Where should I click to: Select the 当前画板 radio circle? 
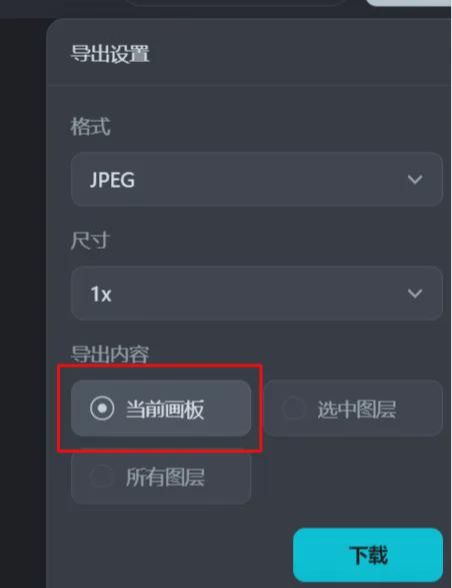point(102,408)
